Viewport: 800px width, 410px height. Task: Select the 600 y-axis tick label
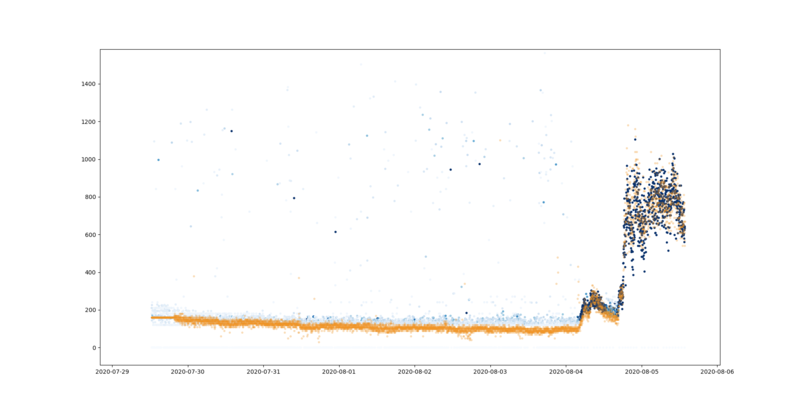pyautogui.click(x=90, y=235)
